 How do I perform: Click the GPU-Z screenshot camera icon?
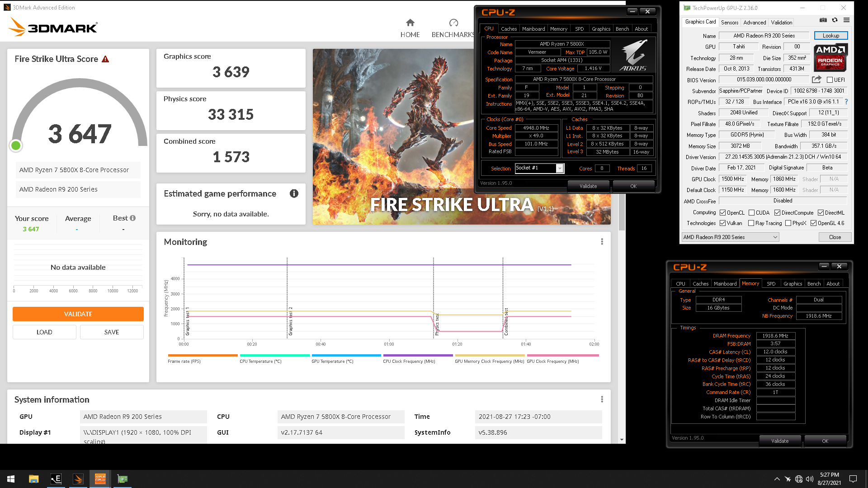click(x=823, y=20)
